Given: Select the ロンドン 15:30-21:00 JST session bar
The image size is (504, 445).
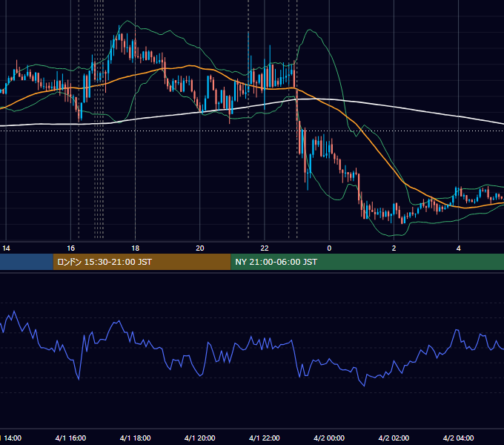Looking at the screenshot, I should [142, 262].
